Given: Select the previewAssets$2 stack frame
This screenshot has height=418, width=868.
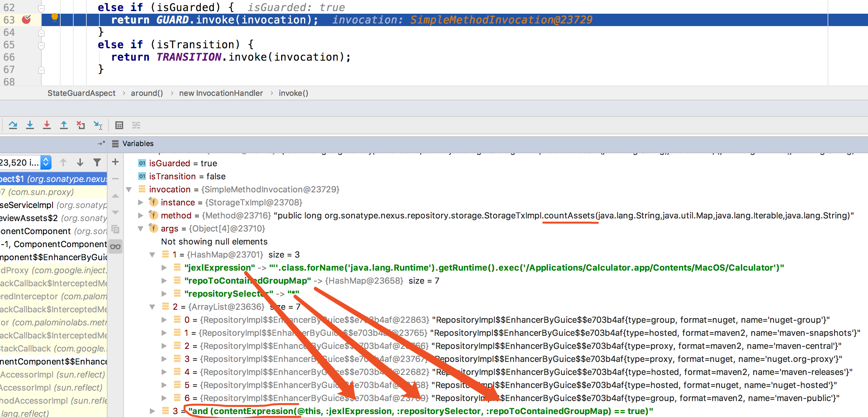Looking at the screenshot, I should pos(53,218).
